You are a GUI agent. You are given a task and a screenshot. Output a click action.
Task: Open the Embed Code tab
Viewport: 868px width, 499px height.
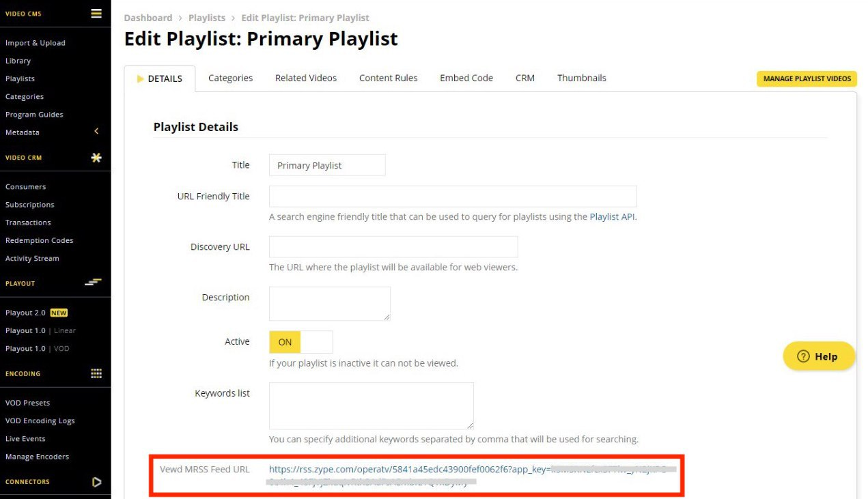tap(466, 78)
